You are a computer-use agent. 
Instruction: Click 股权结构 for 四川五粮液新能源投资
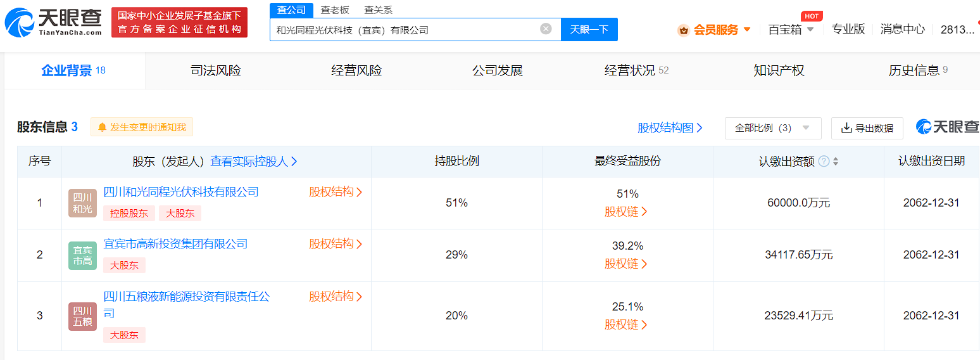pos(336,296)
